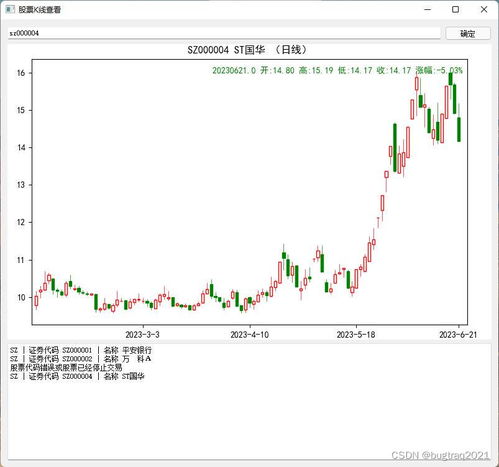This screenshot has height=467, width=499.
Task: Minimize the stock K-line window
Action: click(x=428, y=10)
